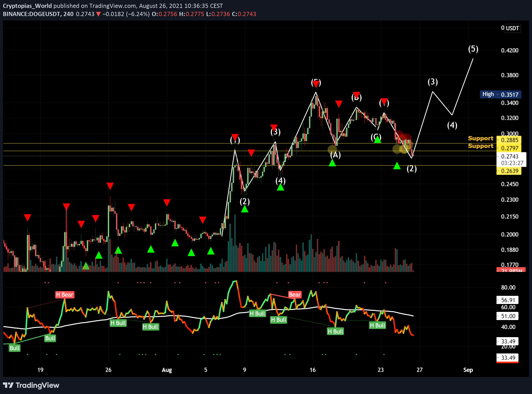Select the BINANCE:DOGEUSDT, 240 symbol title
This screenshot has width=532, height=394.
(38, 14)
